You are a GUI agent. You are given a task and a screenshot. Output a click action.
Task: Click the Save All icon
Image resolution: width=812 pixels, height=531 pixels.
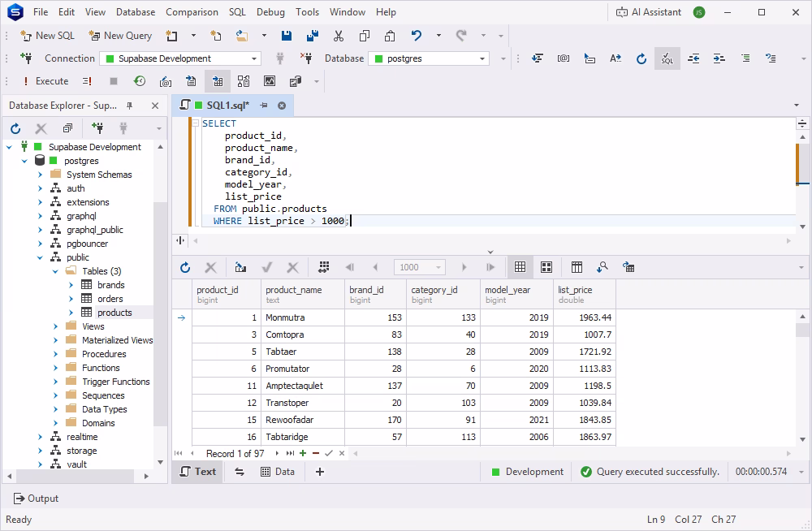(313, 36)
